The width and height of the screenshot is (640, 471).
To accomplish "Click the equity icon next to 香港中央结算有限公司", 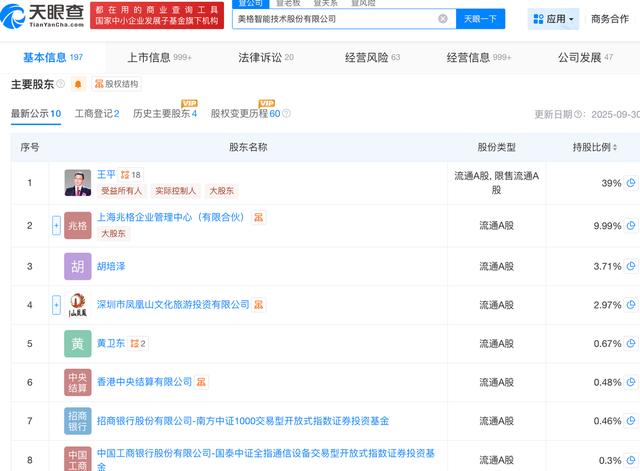I will click(x=202, y=381).
